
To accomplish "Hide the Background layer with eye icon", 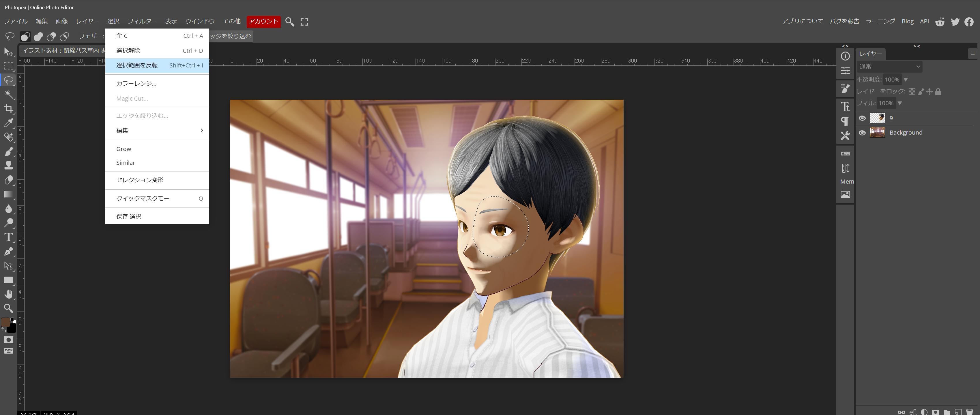I will click(x=862, y=133).
